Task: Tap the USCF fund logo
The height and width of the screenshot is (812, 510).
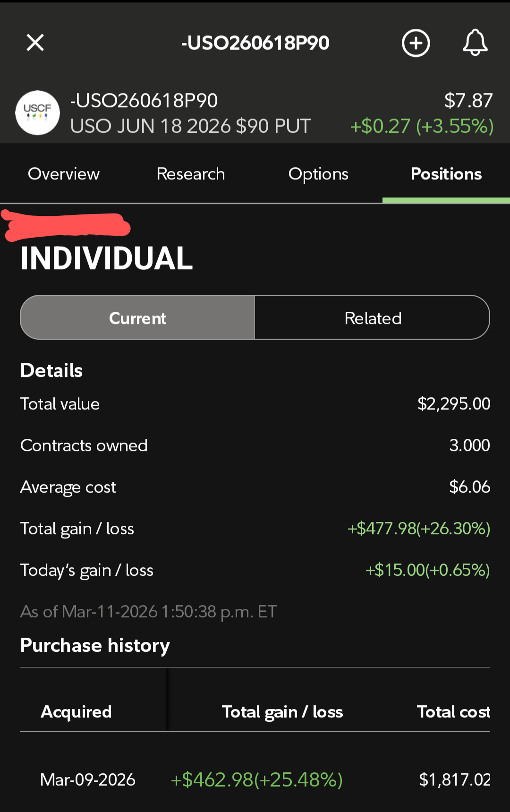Action: click(38, 113)
